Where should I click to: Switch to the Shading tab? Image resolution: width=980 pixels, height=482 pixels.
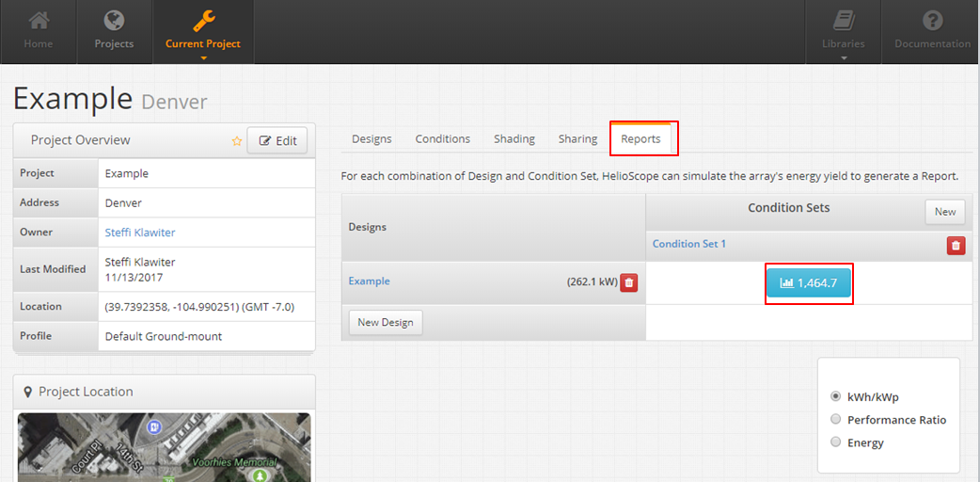click(x=514, y=139)
